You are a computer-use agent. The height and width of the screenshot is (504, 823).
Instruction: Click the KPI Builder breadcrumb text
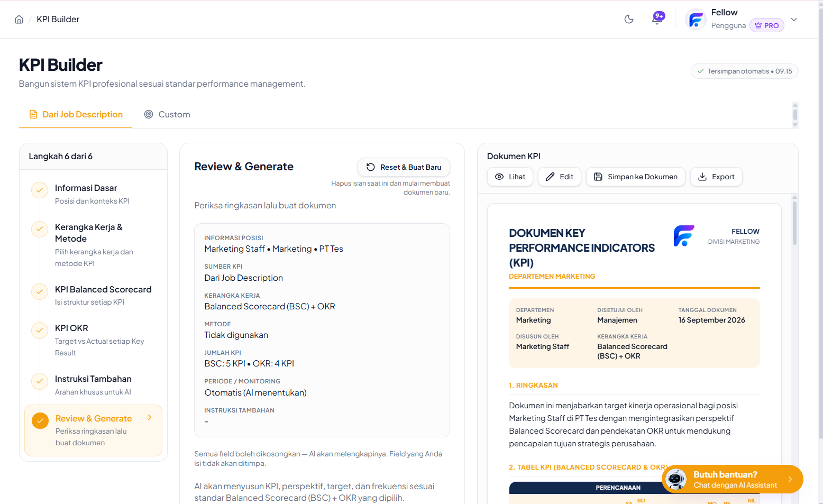(58, 20)
